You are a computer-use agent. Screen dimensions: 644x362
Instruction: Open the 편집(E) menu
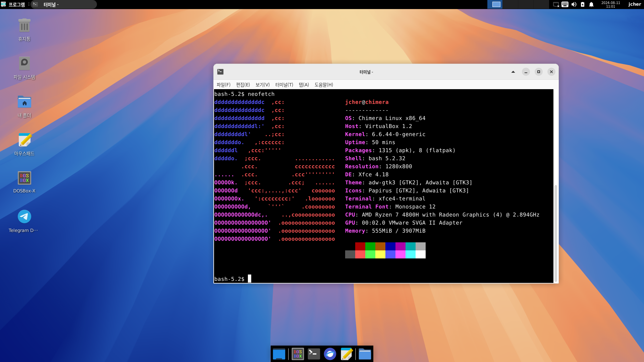coord(243,85)
